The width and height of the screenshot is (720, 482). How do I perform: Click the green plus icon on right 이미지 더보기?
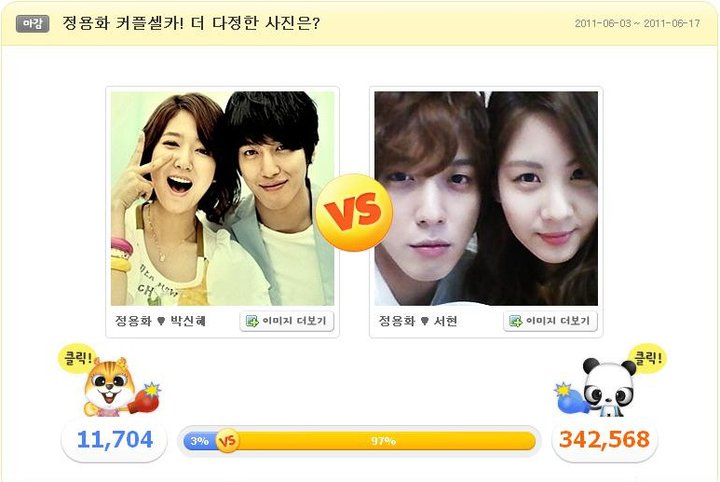tap(516, 321)
